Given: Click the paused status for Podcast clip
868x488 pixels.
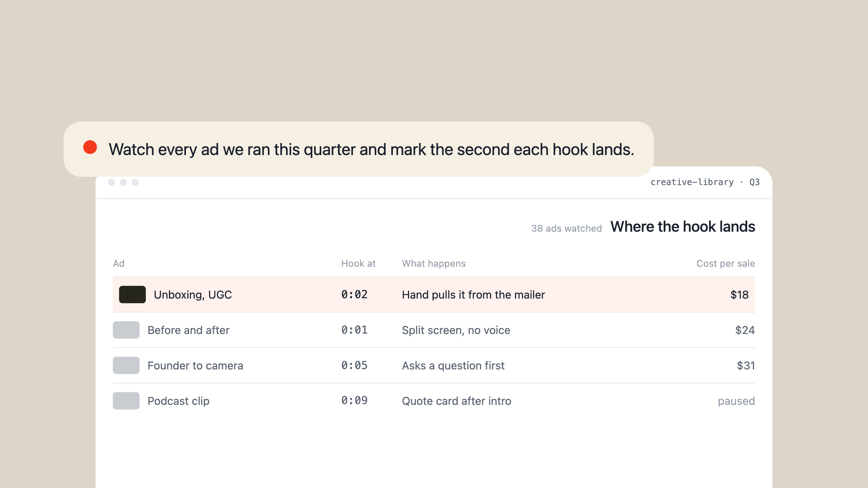Looking at the screenshot, I should 736,401.
